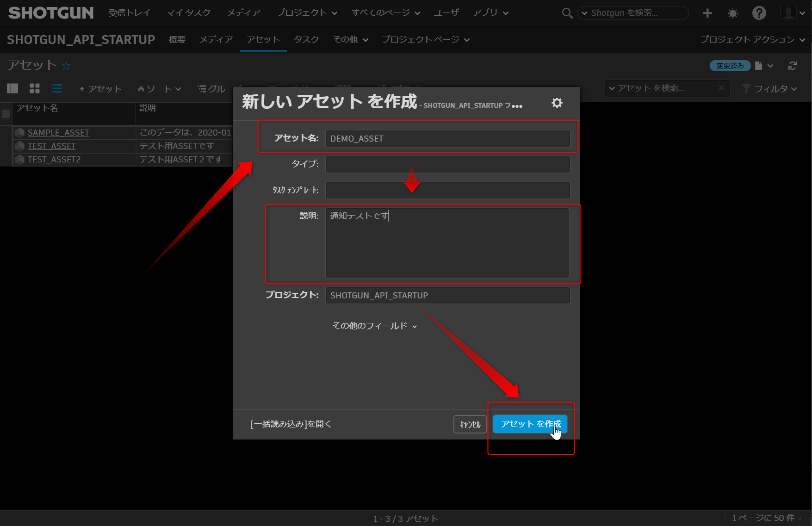This screenshot has width=812, height=526.
Task: Click the page document icon
Action: pyautogui.click(x=758, y=66)
